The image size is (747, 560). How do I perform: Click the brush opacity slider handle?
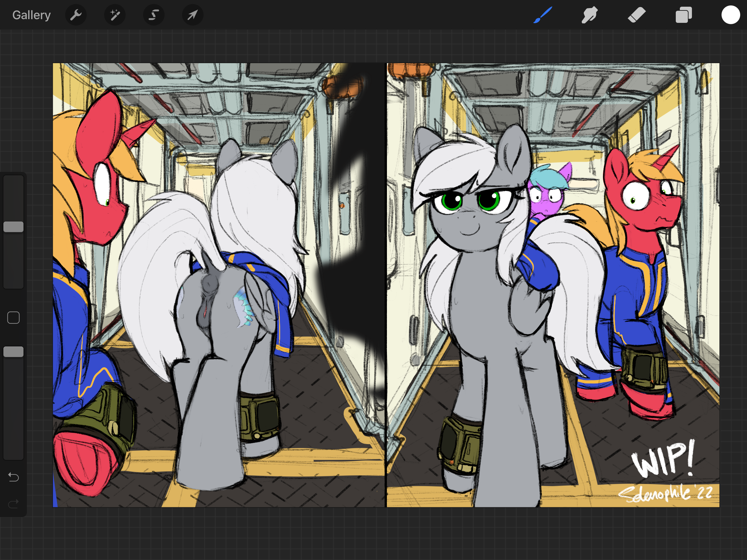[13, 352]
